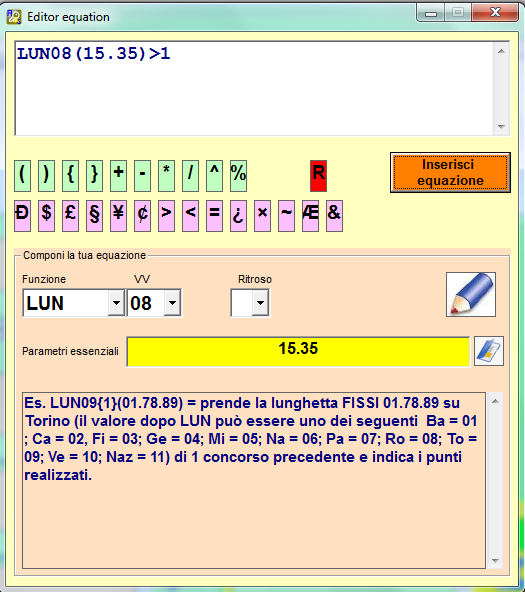This screenshot has height=592, width=525.
Task: Click the Inserisci equazione button
Action: coord(450,173)
